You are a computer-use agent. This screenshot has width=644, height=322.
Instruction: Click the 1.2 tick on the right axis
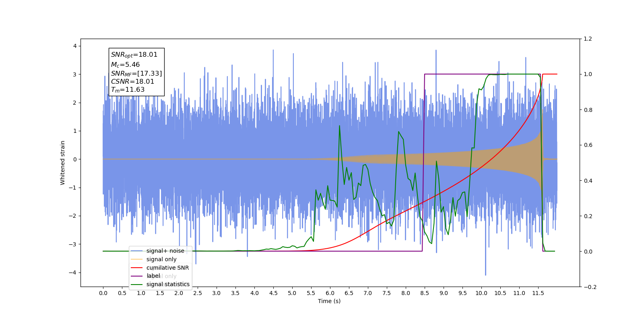point(588,39)
